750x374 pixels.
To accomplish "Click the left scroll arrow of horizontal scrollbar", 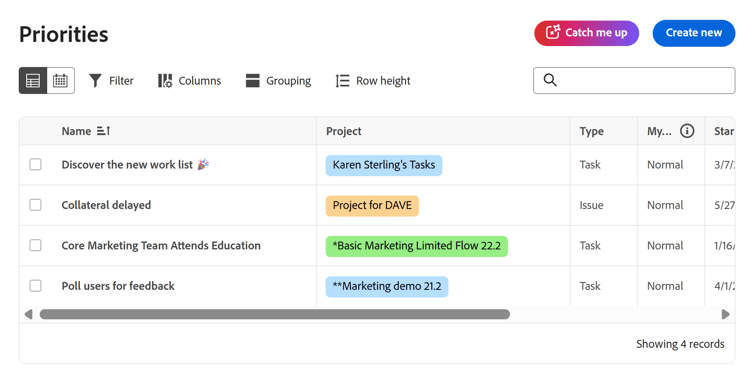I will 28,314.
